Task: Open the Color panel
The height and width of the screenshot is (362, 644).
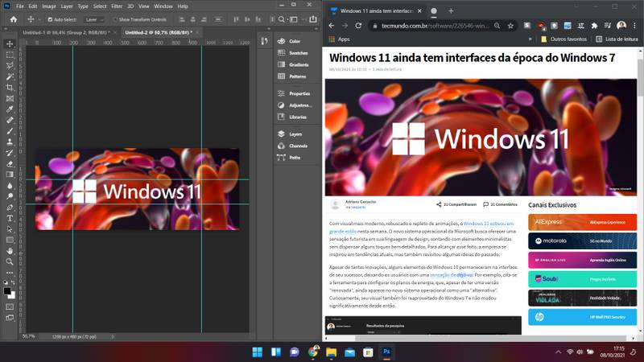Action: [x=295, y=41]
